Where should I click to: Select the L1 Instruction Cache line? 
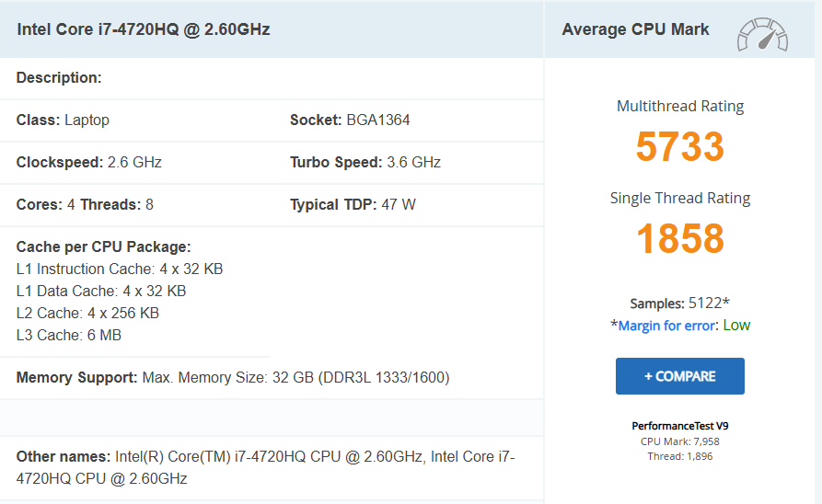coord(120,269)
